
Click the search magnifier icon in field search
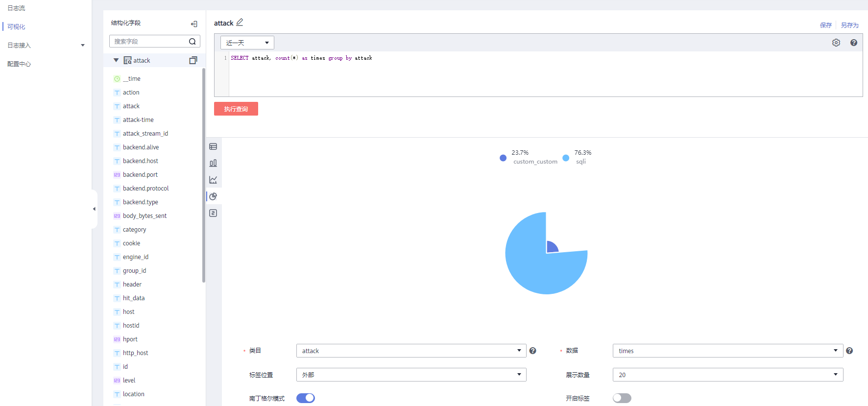point(193,42)
